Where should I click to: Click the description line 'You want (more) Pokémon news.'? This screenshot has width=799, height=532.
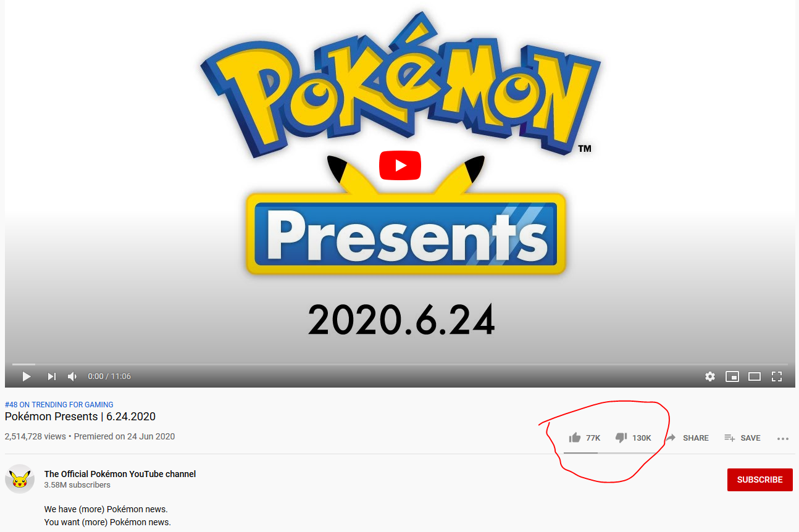107,522
